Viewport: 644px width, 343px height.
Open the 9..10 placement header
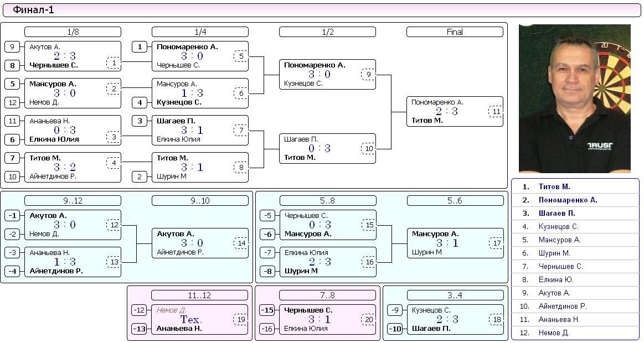point(200,201)
